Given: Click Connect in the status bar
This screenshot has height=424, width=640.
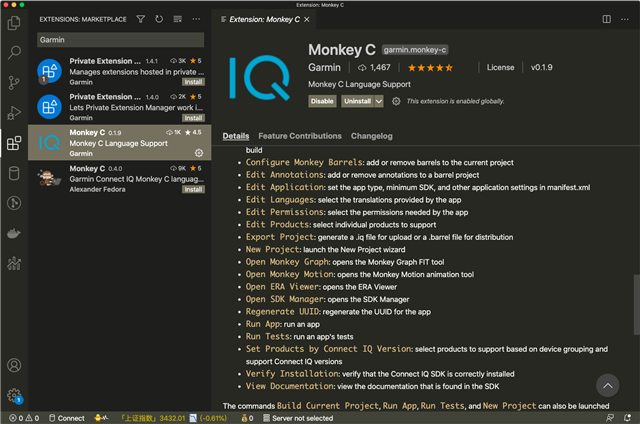Looking at the screenshot, I should 67,418.
